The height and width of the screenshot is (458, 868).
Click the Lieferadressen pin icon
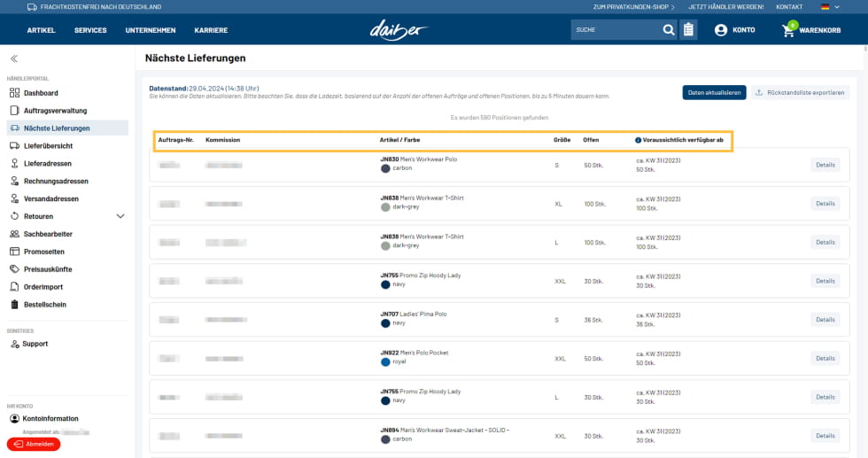pyautogui.click(x=14, y=163)
